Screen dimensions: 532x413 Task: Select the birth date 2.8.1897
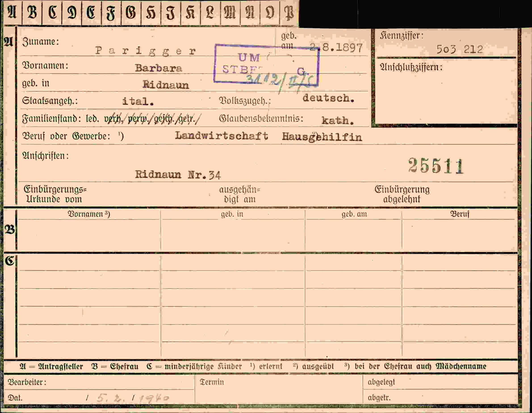(336, 48)
